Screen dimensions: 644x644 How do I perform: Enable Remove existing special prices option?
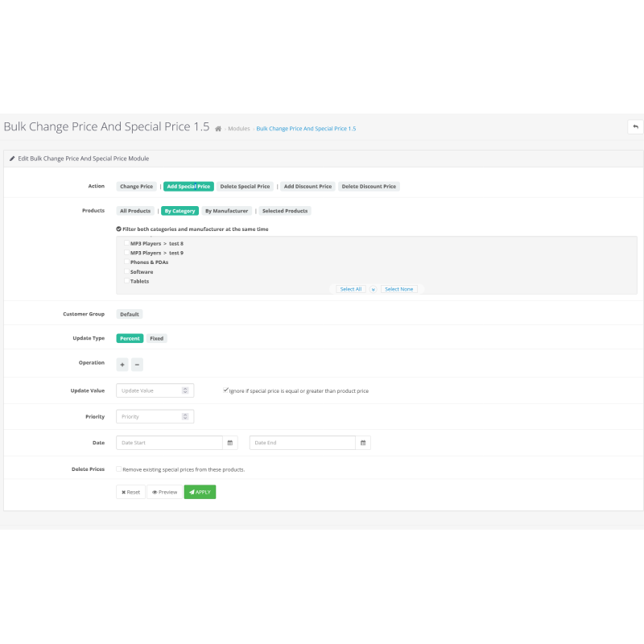118,469
